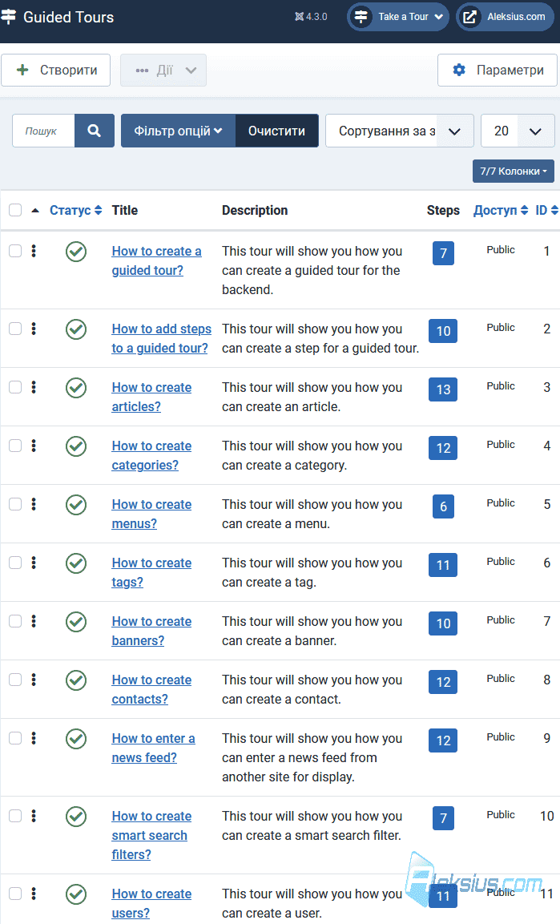Click into the Пошук search field
Viewport: 560px width, 924px height.
click(43, 131)
